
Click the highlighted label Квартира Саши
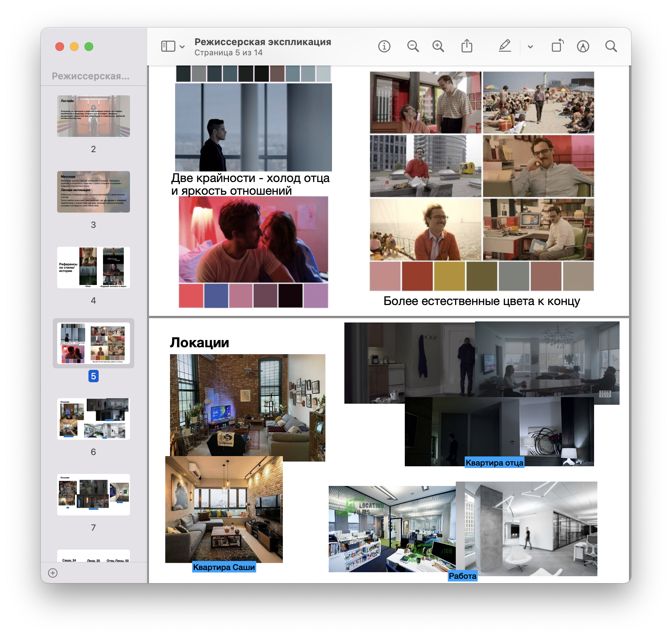click(224, 567)
